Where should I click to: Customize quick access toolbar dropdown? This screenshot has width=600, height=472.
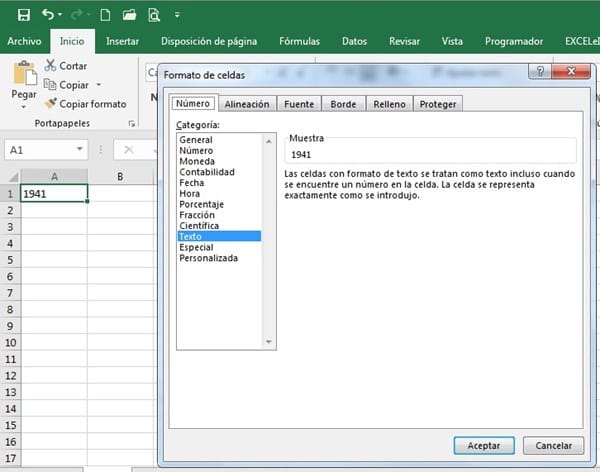[178, 15]
